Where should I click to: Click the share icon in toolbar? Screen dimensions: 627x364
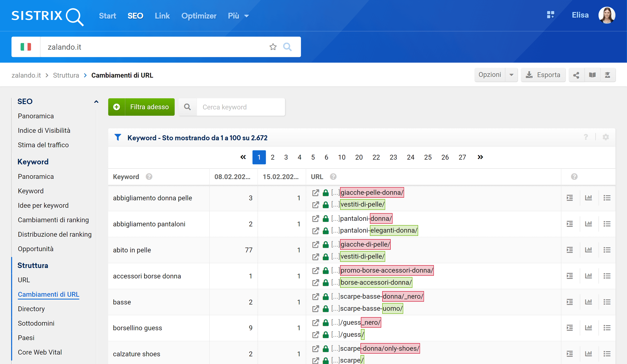tap(576, 75)
